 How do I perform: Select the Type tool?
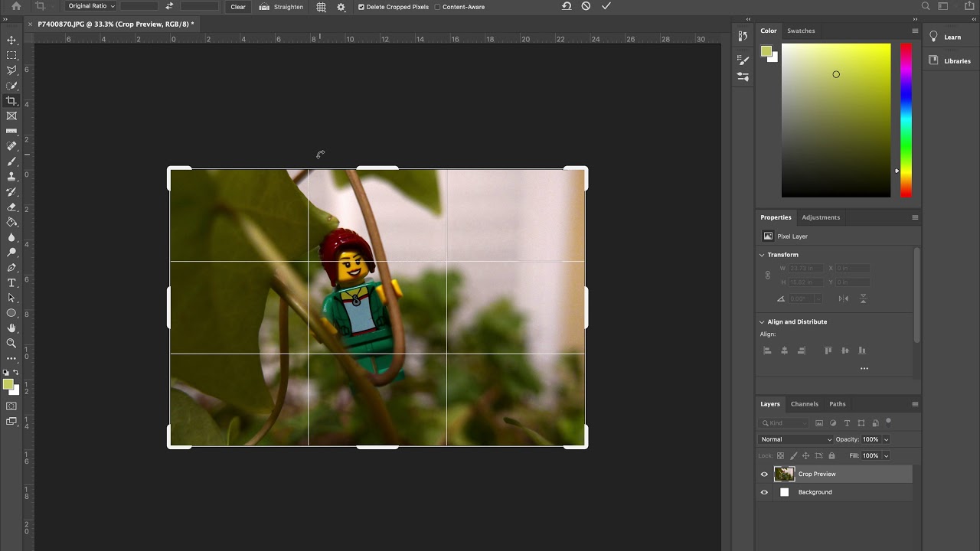click(x=11, y=283)
